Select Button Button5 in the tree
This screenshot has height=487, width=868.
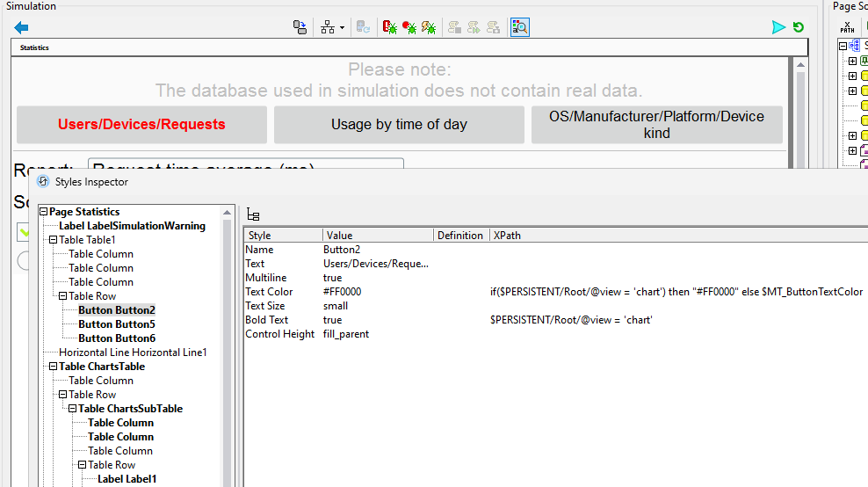point(116,324)
